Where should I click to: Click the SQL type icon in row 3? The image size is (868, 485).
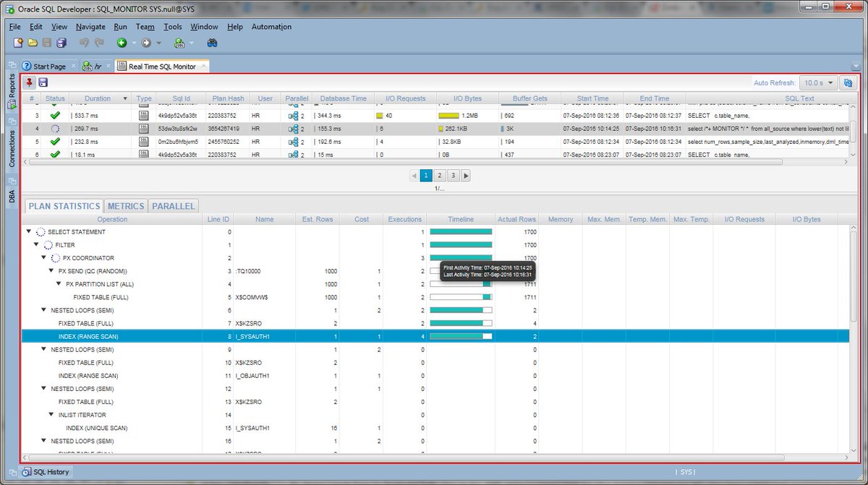click(144, 116)
